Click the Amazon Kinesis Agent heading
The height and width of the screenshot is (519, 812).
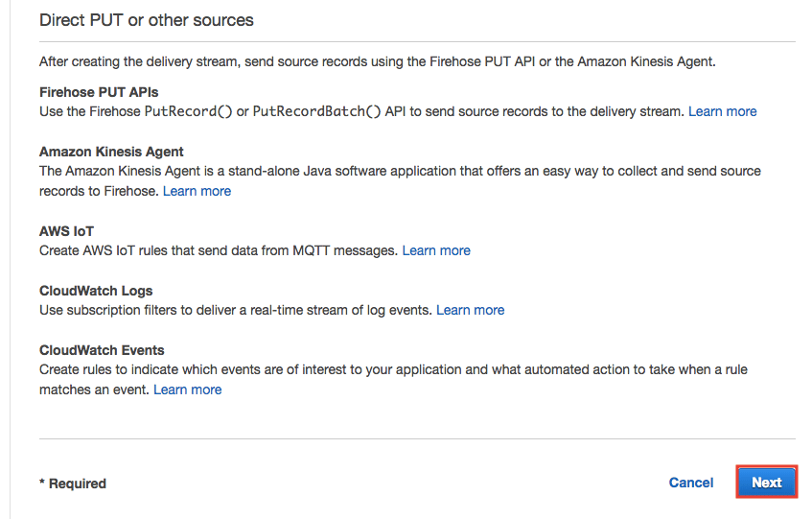pyautogui.click(x=111, y=152)
